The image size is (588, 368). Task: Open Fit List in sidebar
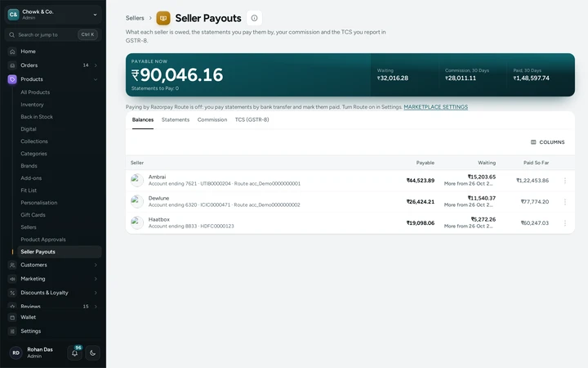(x=29, y=191)
